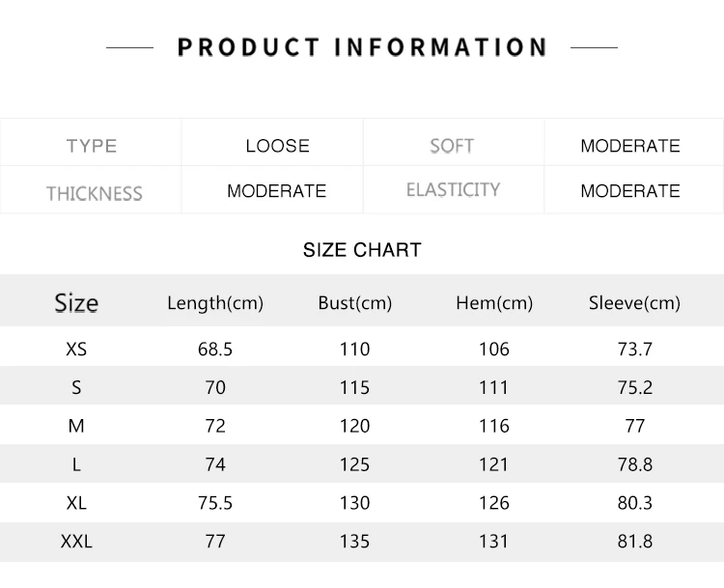Select the 81.8 sleeve value
Image resolution: width=724 pixels, height=588 pixels.
[x=635, y=541]
